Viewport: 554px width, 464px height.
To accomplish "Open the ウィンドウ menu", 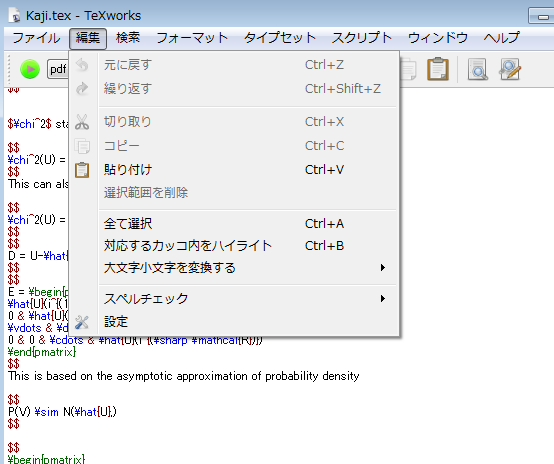I will click(438, 38).
